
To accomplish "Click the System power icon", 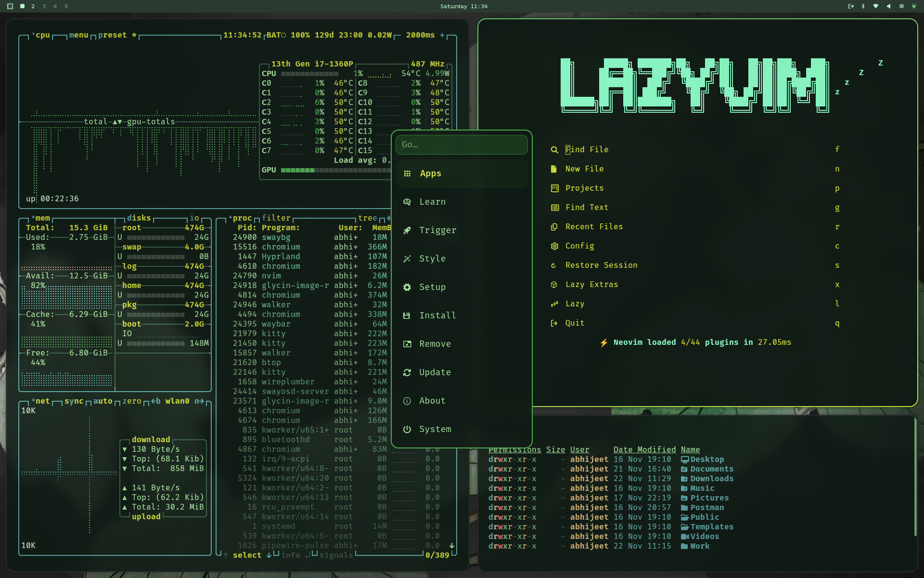I will [x=407, y=429].
